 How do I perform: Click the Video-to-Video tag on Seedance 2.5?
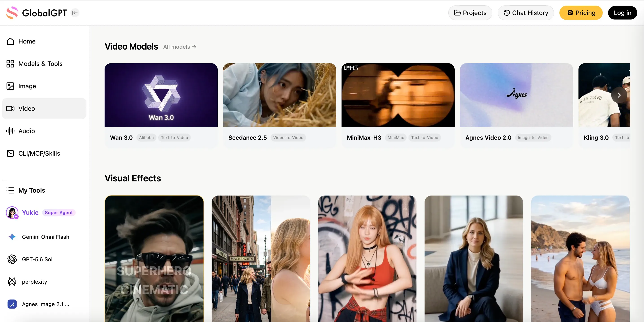tap(288, 138)
